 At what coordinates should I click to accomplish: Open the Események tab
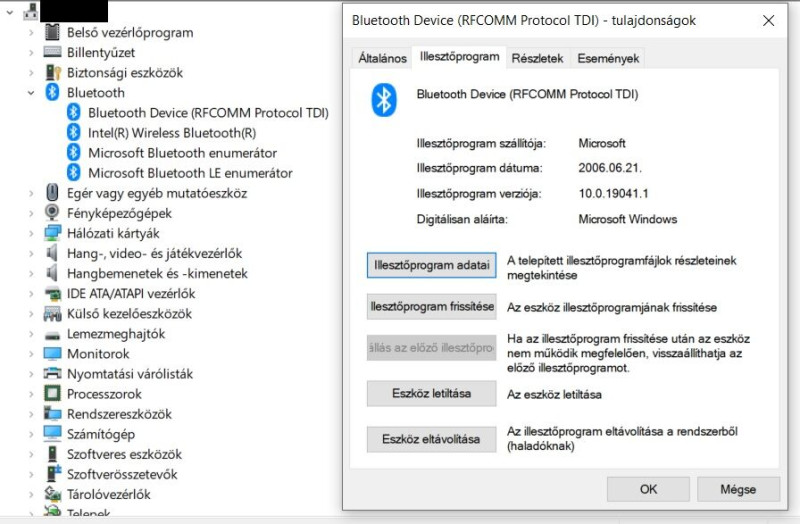tap(608, 58)
